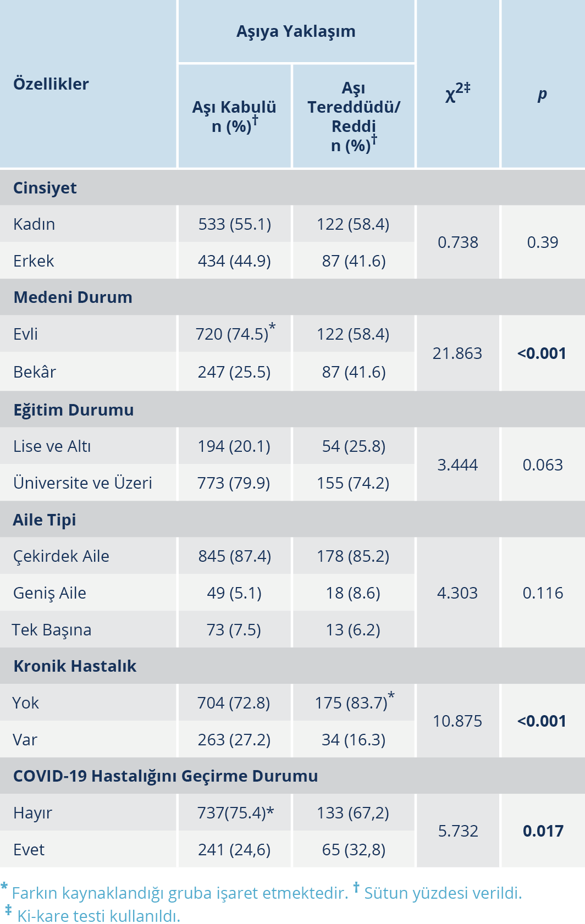Screen dimensions: 585x924
Task: Click the p column header
Action: 542,94
